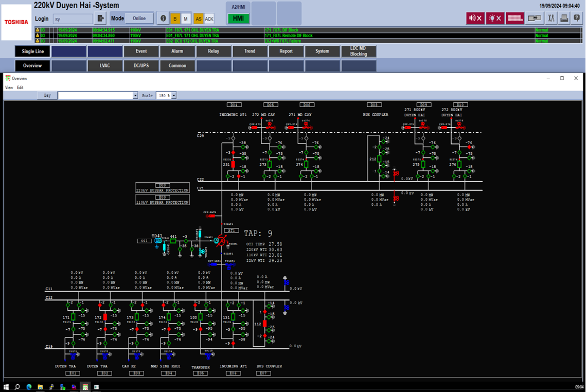Viewport: 587px width, 392px height.
Task: Select circuit breaker 231 symbol
Action: pyautogui.click(x=233, y=165)
